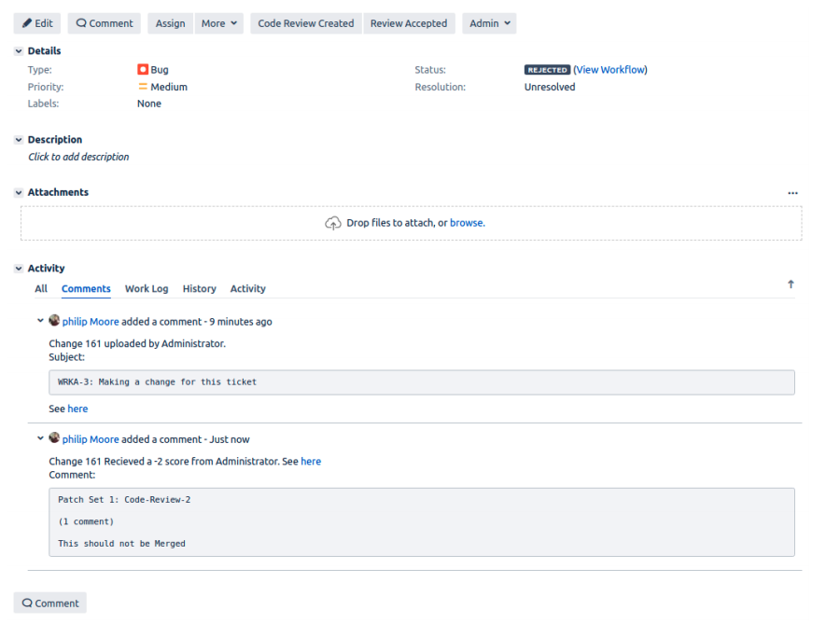
Task: Collapse the Details section
Action: coord(18,50)
